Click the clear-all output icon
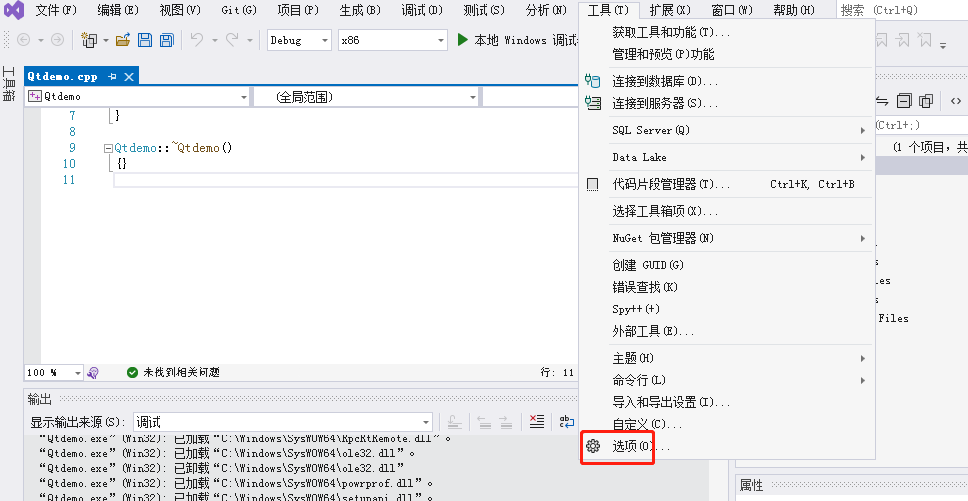968x501 pixels. [x=537, y=422]
